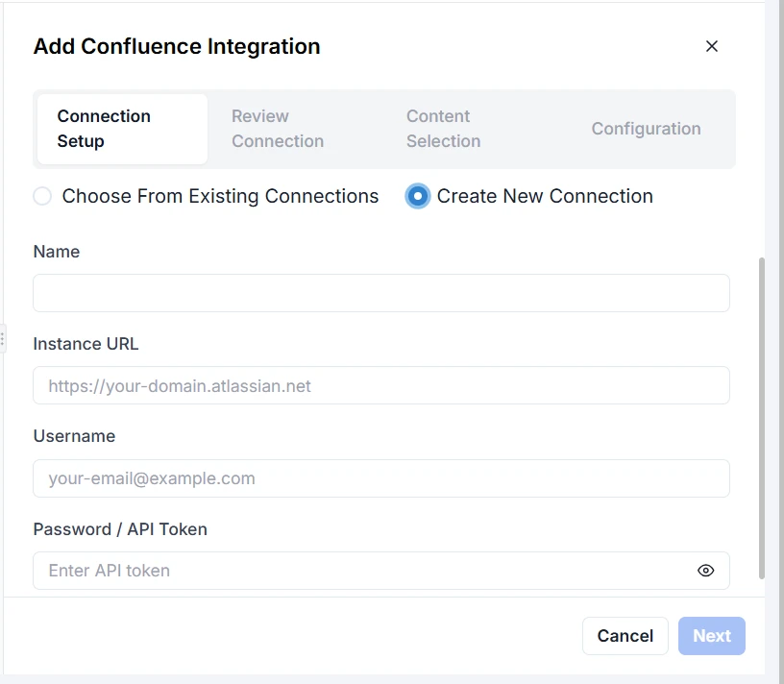Select the Create New Connection radio button

tap(417, 196)
